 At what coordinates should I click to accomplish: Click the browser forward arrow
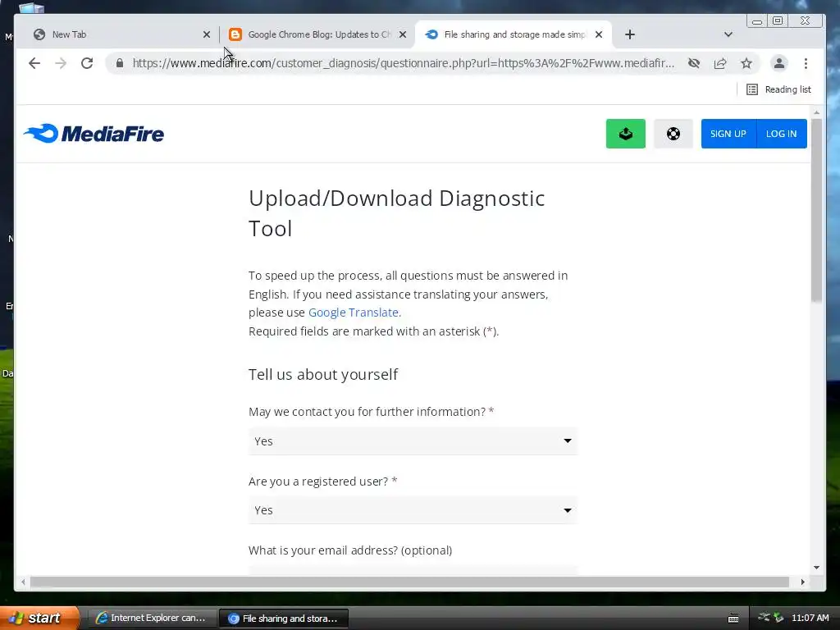61,63
